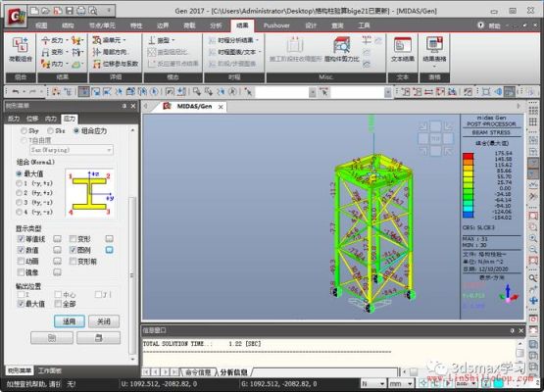The image size is (544, 392).
Task: Click the print preview icon in title bar
Action: pyautogui.click(x=93, y=11)
